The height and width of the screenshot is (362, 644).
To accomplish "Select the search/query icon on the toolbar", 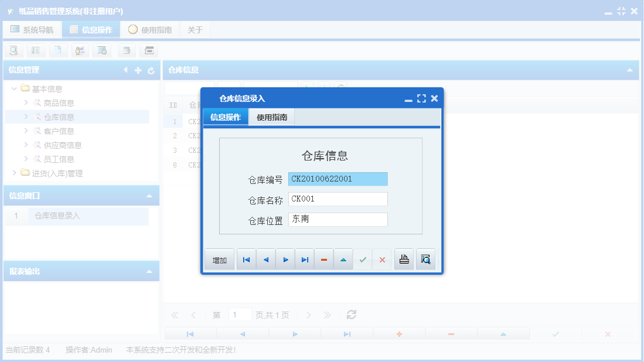I will [13, 50].
